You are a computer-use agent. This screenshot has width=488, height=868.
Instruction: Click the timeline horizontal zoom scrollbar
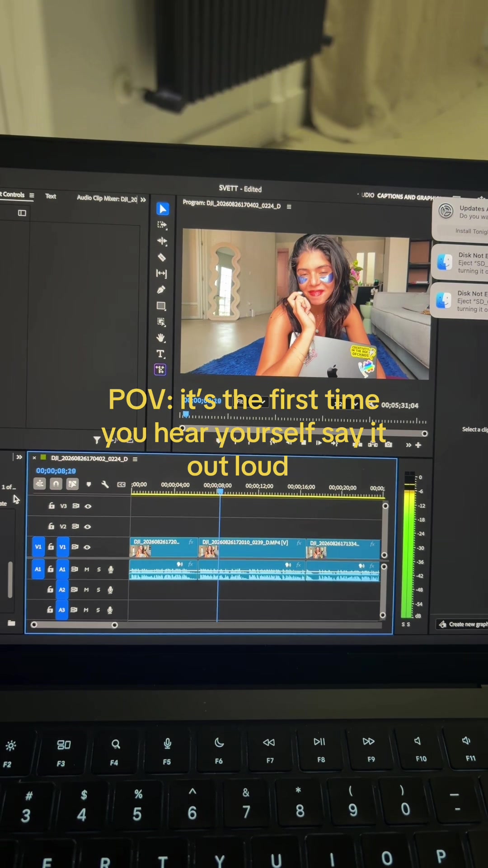click(x=74, y=625)
